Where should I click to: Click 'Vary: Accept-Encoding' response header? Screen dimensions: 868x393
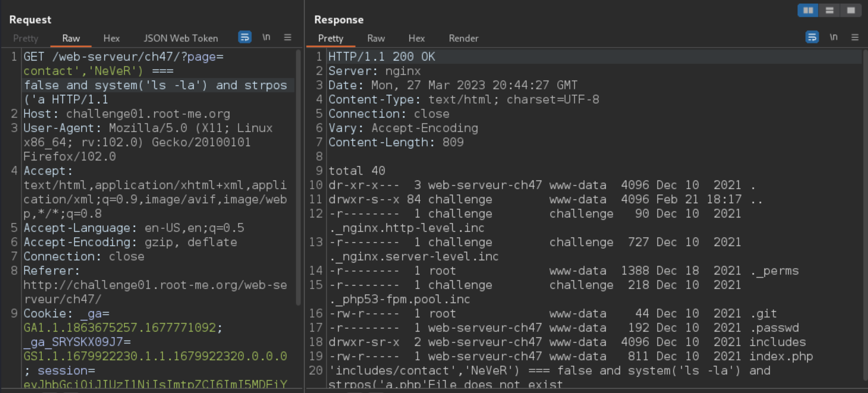pyautogui.click(x=403, y=128)
